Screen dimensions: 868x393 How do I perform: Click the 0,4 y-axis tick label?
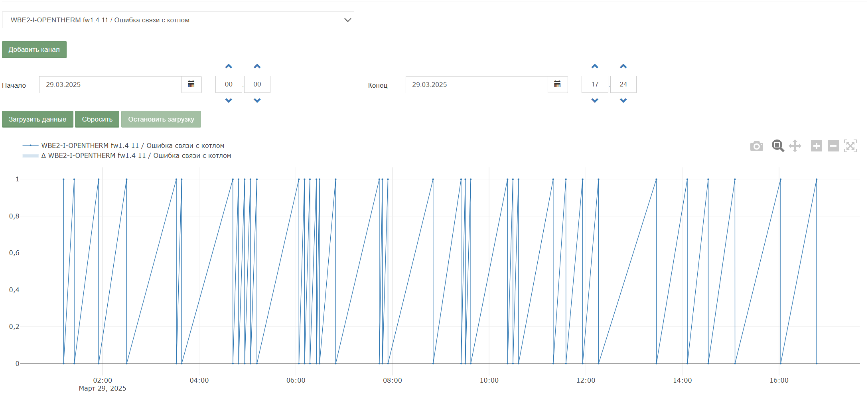tap(14, 290)
